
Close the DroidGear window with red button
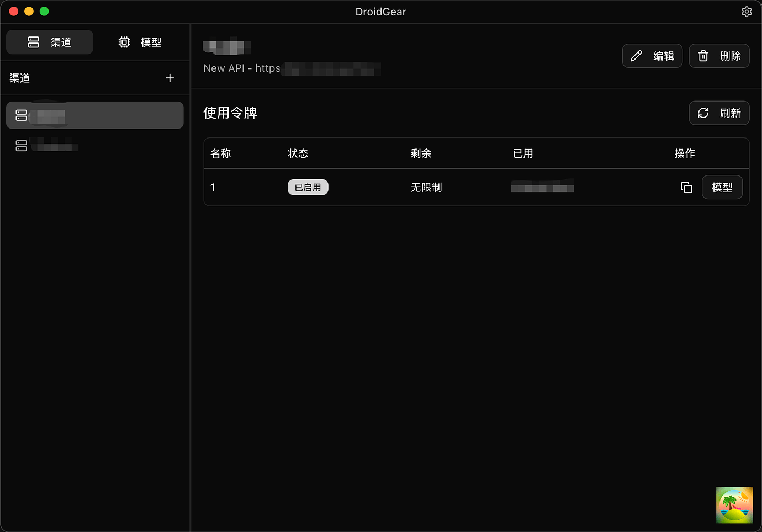(x=14, y=11)
